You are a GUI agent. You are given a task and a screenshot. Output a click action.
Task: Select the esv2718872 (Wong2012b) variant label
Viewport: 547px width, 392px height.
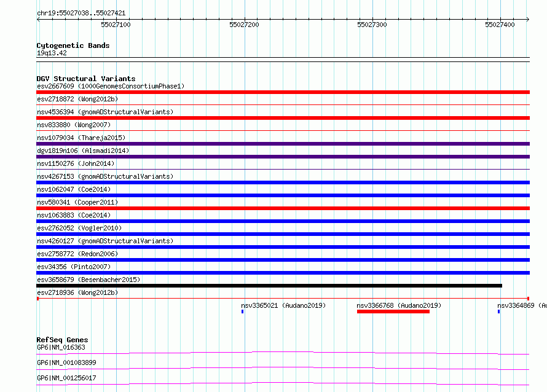(77, 99)
